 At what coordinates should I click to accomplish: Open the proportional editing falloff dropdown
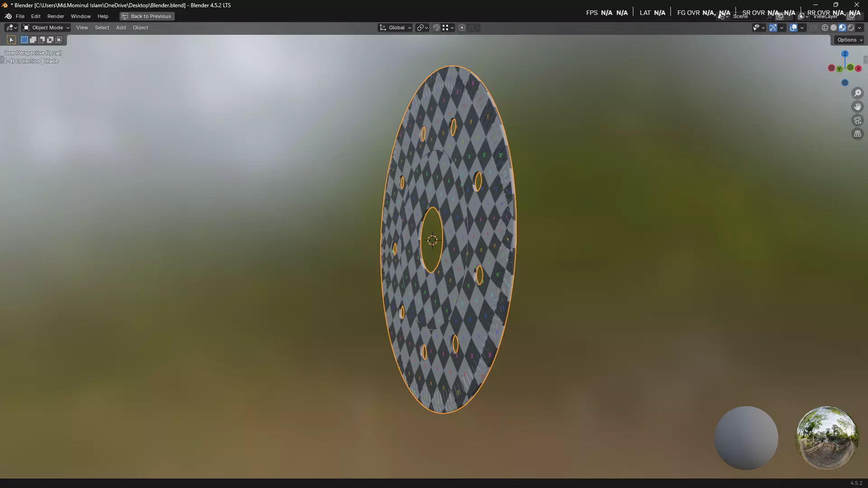474,28
